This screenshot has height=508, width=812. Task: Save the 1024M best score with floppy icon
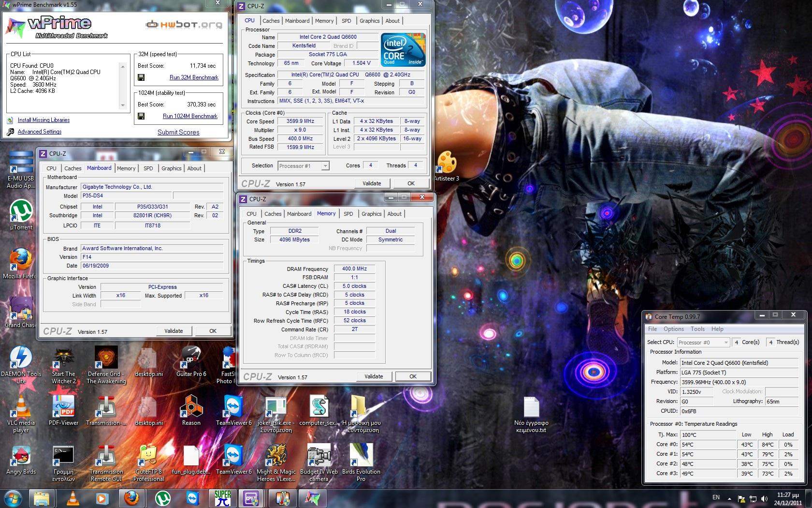pos(141,116)
